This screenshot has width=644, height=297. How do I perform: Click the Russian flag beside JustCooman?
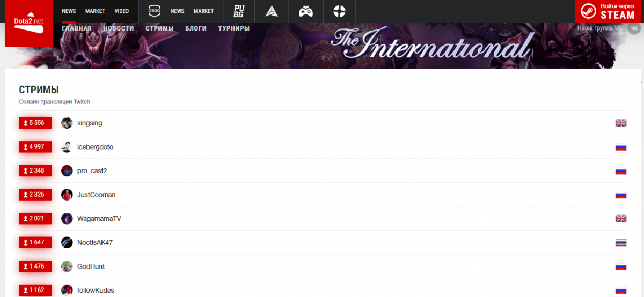click(x=621, y=195)
